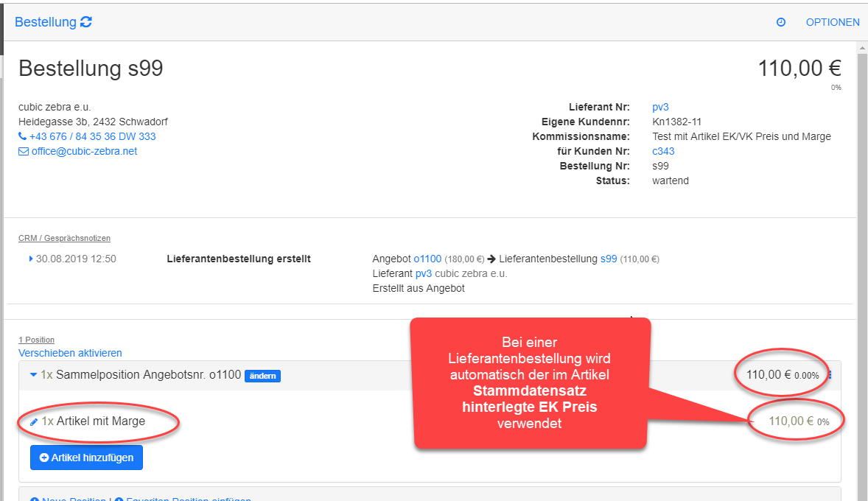Click the scrollbar up arrow
The width and height of the screenshot is (868, 501).
[862, 49]
